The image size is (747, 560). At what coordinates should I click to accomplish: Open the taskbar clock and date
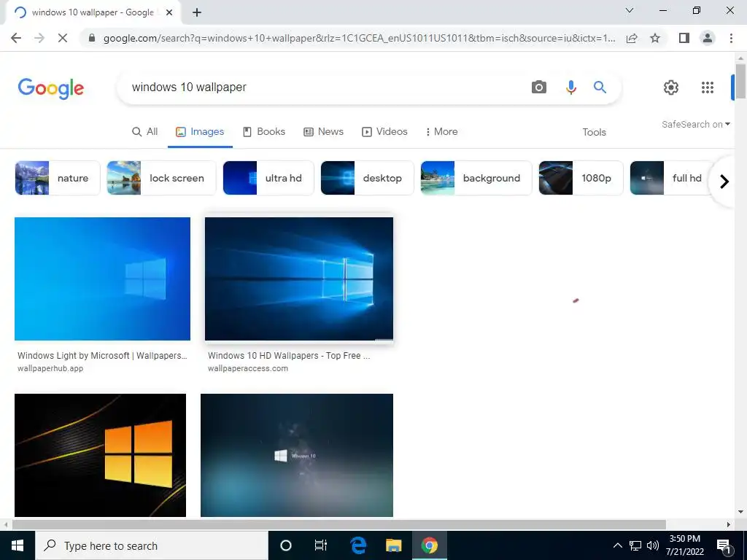tap(684, 545)
